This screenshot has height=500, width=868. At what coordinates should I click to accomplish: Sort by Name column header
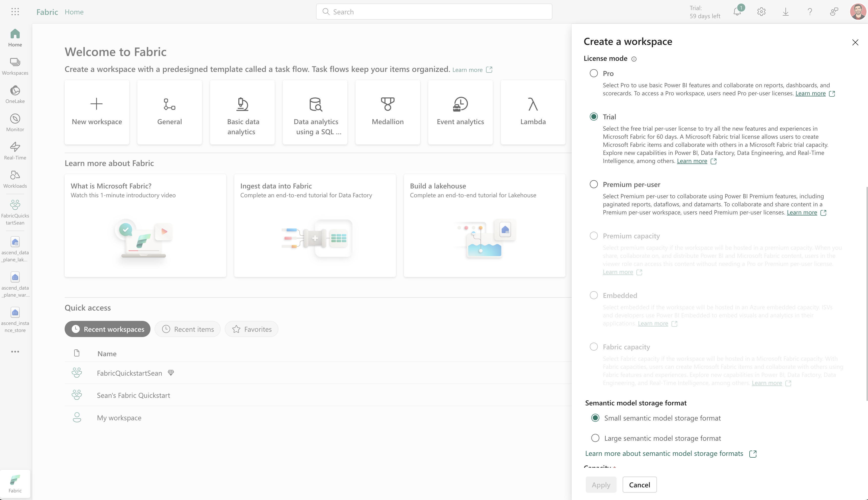pos(107,354)
